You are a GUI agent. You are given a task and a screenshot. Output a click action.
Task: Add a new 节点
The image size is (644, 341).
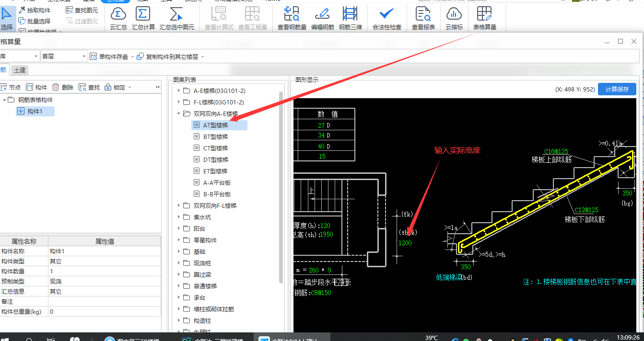coord(11,87)
